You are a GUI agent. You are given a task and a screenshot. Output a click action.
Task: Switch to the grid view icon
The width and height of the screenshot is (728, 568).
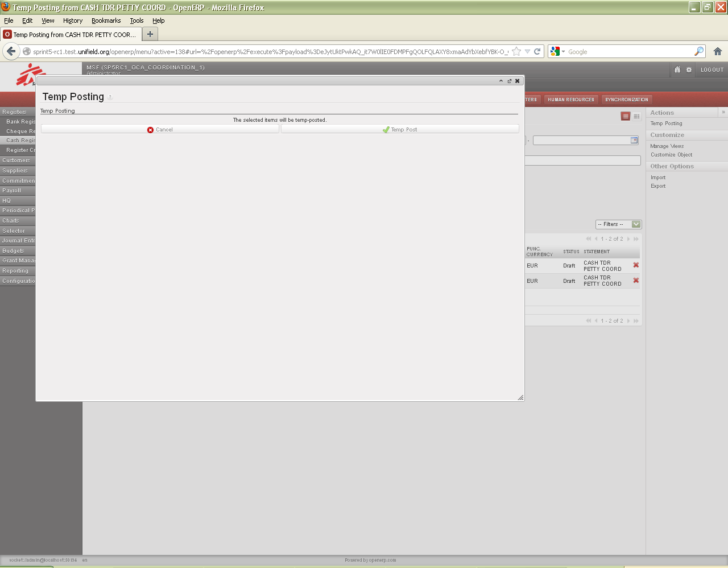coord(636,116)
